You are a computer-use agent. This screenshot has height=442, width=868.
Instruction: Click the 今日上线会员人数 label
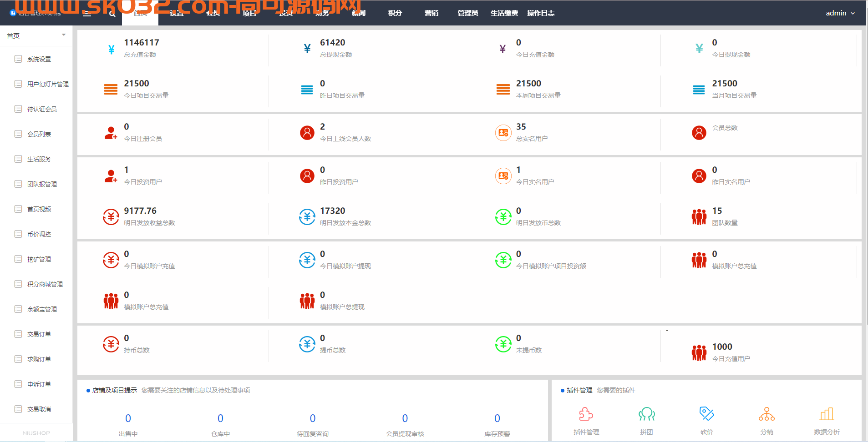(345, 139)
